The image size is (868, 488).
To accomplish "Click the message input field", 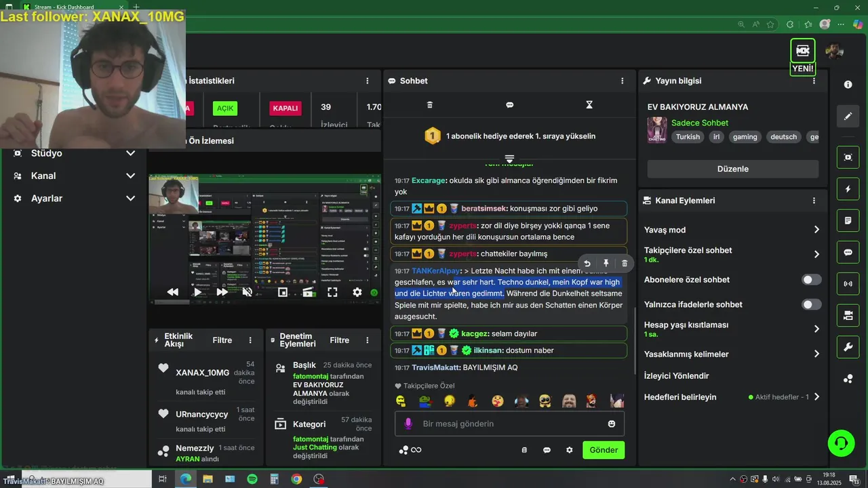I will 510,424.
